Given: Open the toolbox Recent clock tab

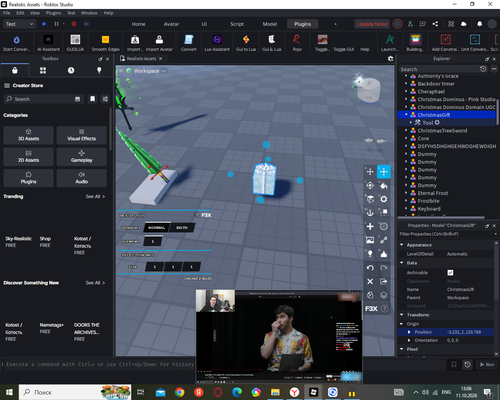Looking at the screenshot, I should [71, 70].
